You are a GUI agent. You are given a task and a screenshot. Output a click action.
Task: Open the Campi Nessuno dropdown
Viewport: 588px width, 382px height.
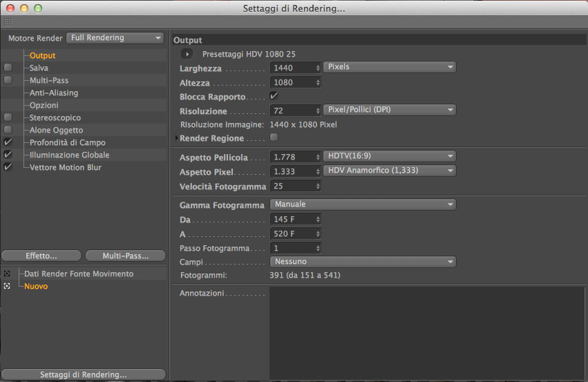363,262
